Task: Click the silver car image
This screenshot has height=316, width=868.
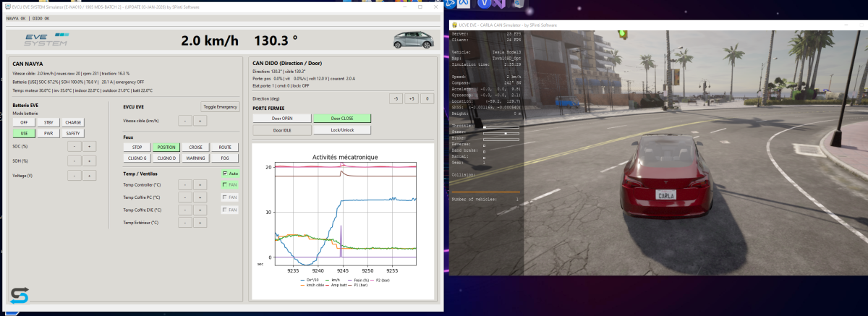Action: [407, 40]
